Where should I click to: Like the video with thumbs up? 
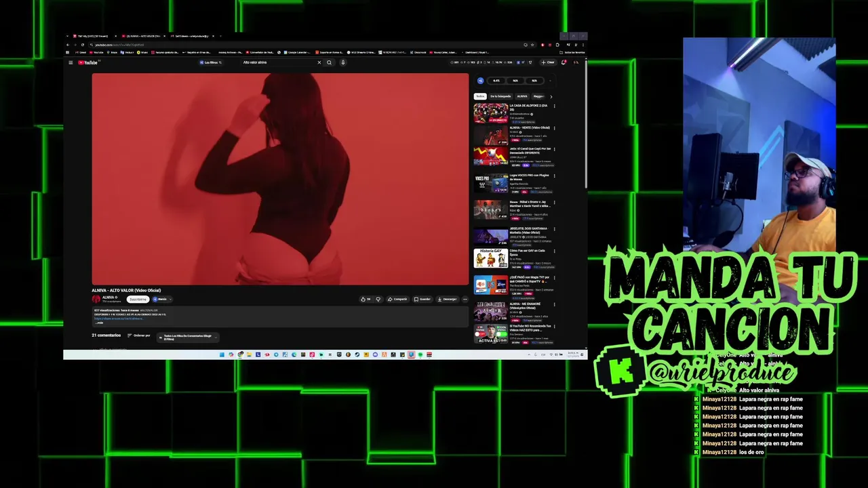[366, 299]
